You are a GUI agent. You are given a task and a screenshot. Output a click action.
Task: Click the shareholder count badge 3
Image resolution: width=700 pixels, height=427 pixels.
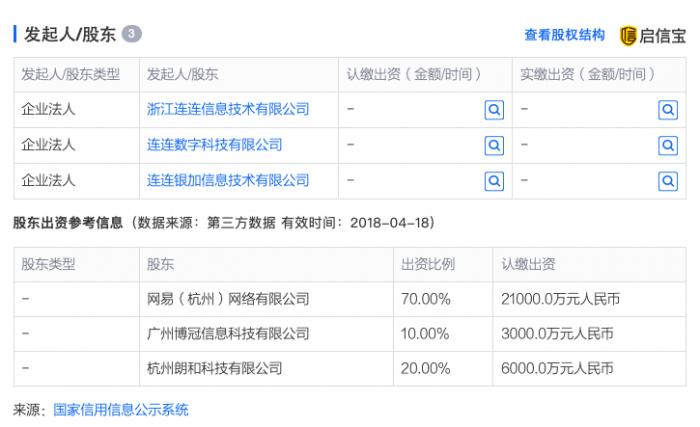pyautogui.click(x=132, y=34)
